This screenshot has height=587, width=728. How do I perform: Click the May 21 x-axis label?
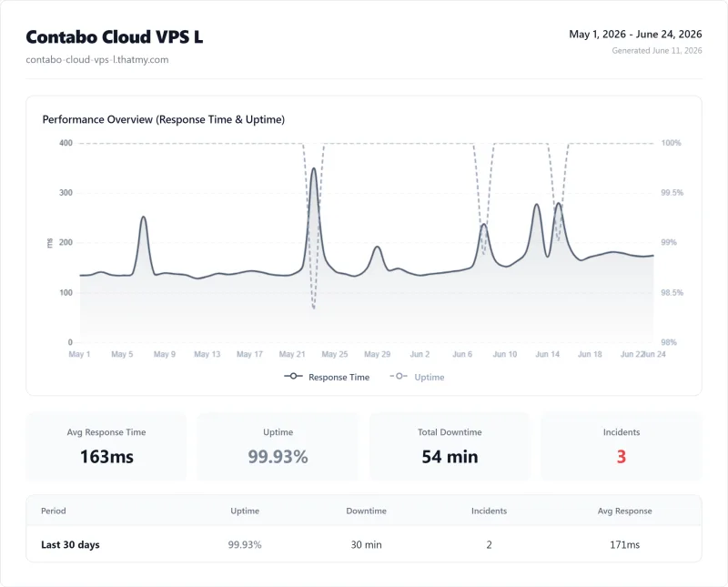pyautogui.click(x=292, y=354)
